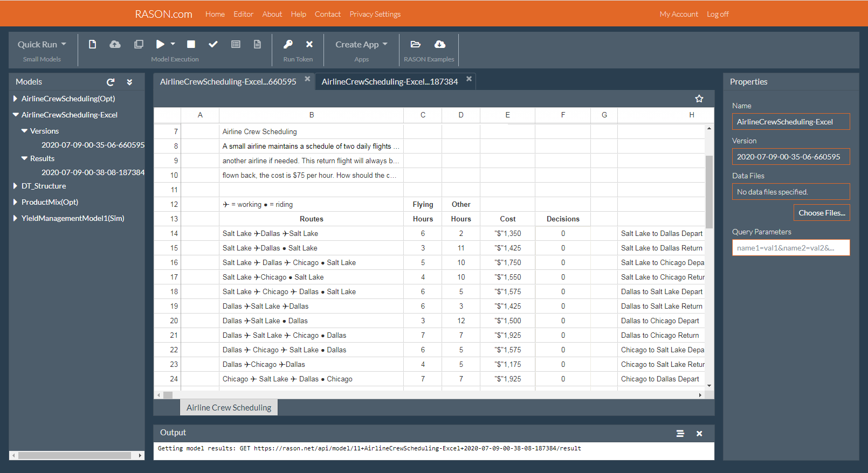Collapse the AirlineCrewScheduling-Excel tree node
Screen dimensions: 868x473
[16, 115]
